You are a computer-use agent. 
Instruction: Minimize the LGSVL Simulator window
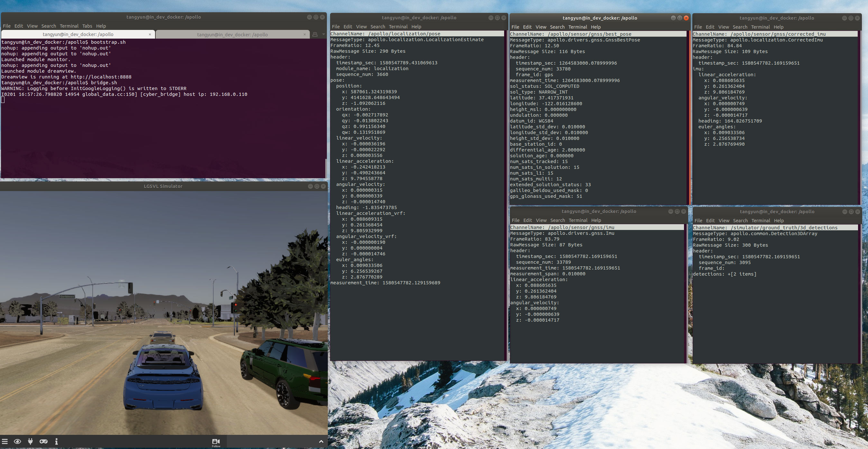[x=310, y=186]
